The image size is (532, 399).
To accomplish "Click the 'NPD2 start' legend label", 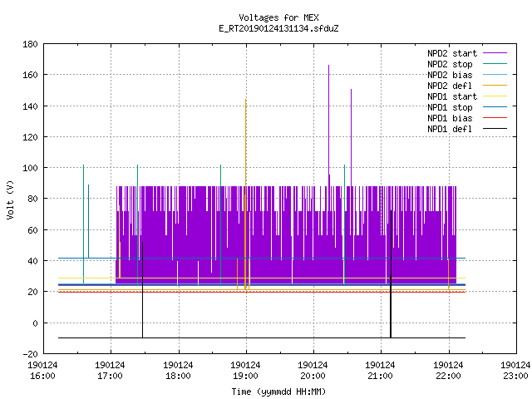I will 452,53.
